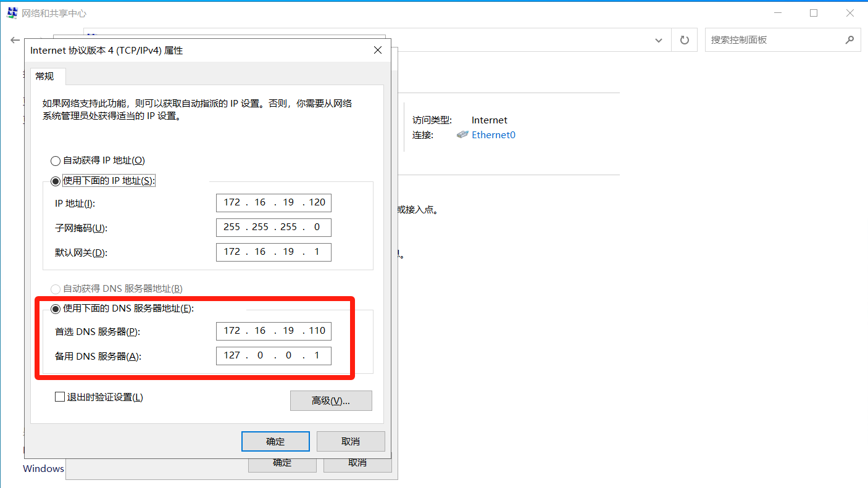Close the Internet 协议版本 4 属性 dialog
The height and width of the screenshot is (488, 868).
378,51
